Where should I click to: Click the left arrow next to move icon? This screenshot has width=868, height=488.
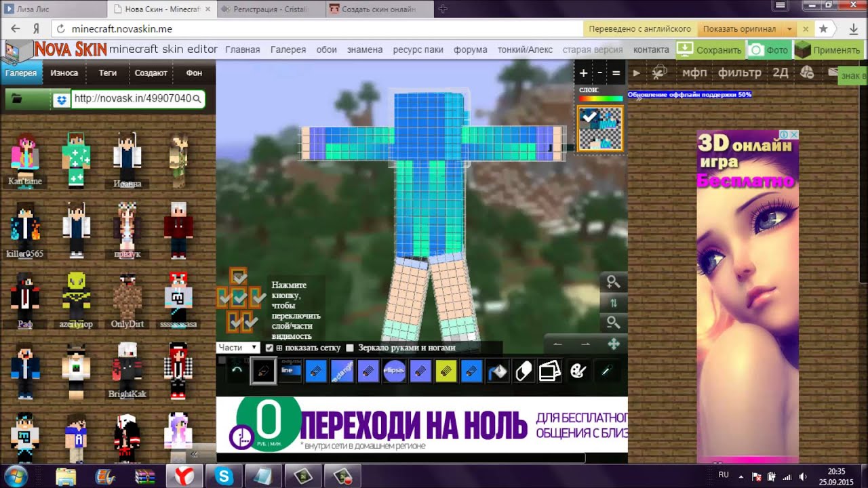[x=557, y=344]
